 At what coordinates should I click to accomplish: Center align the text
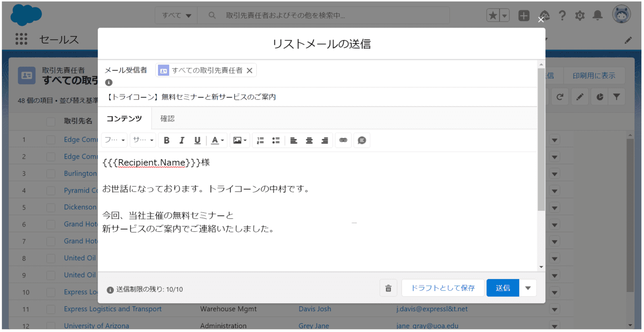[x=309, y=140]
